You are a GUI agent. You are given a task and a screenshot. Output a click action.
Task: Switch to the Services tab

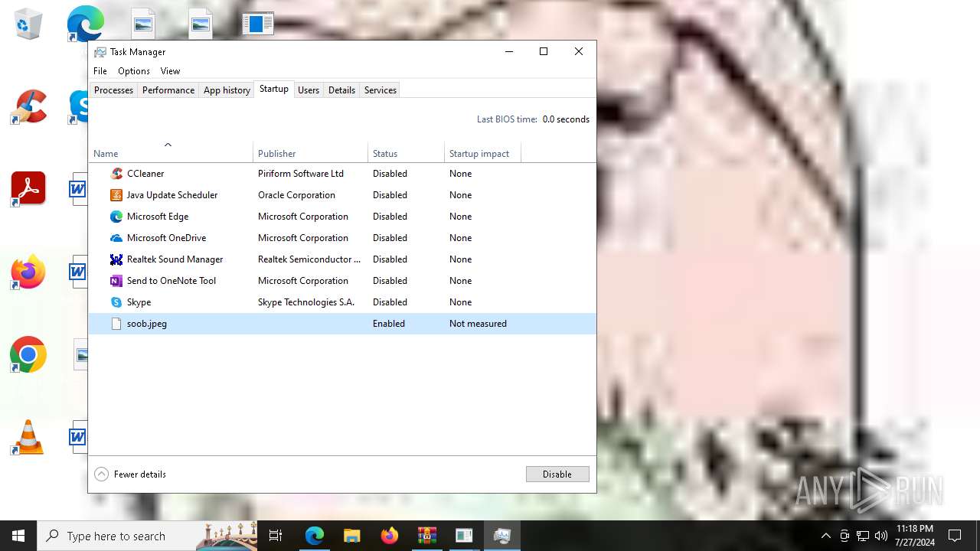pos(381,90)
